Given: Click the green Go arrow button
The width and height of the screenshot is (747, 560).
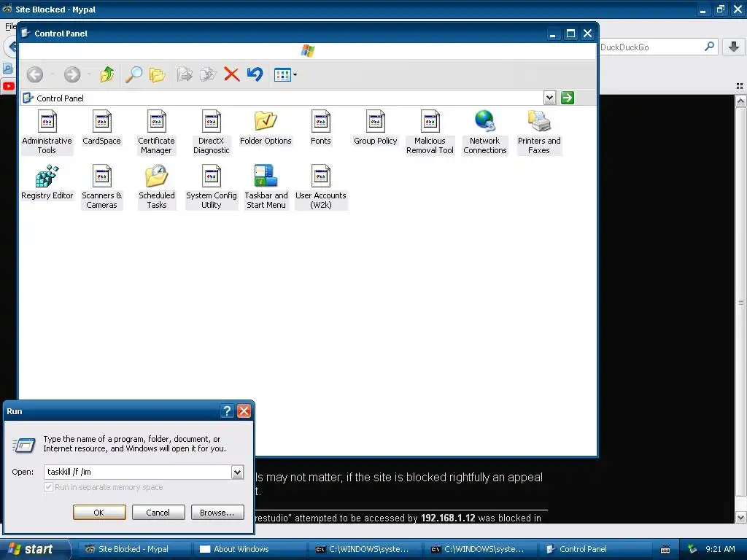Looking at the screenshot, I should click(x=568, y=98).
